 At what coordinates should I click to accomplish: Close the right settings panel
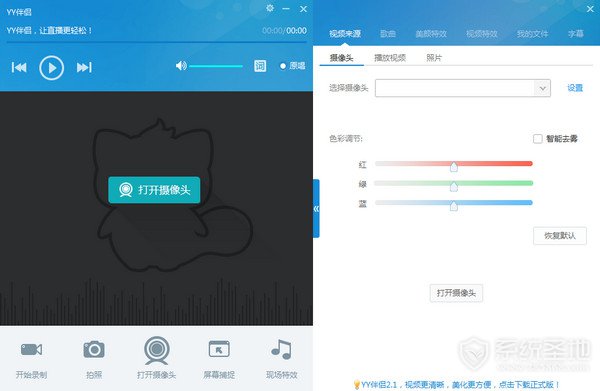[x=590, y=9]
